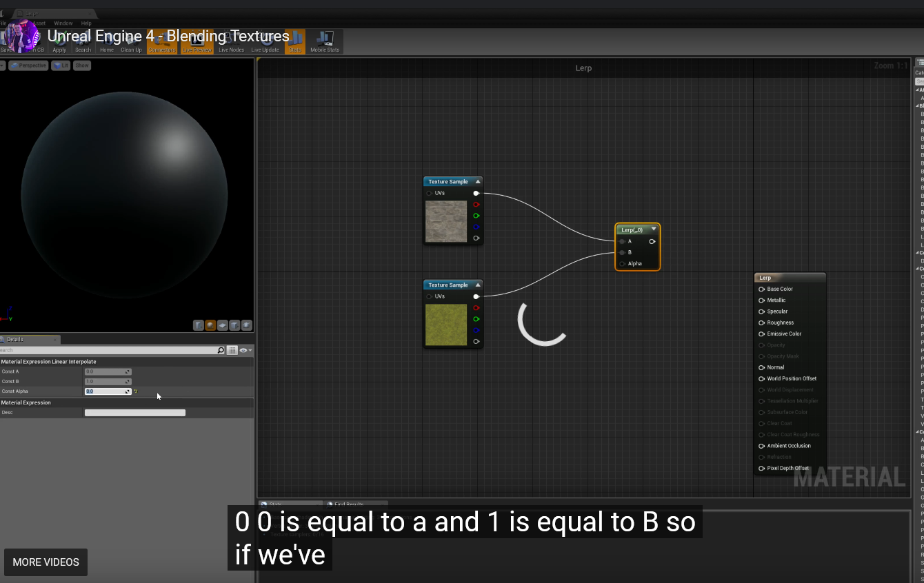This screenshot has height=583, width=924.
Task: Click the Const Alpha value field
Action: [105, 391]
